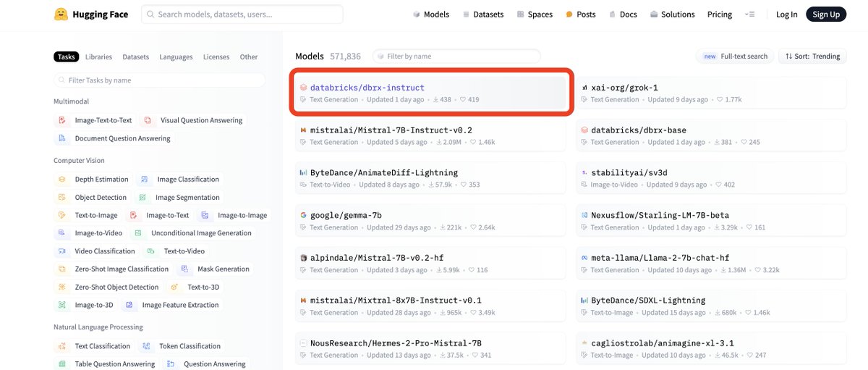868x370 pixels.
Task: Select the Text-to-3D task icon
Action: tap(174, 287)
